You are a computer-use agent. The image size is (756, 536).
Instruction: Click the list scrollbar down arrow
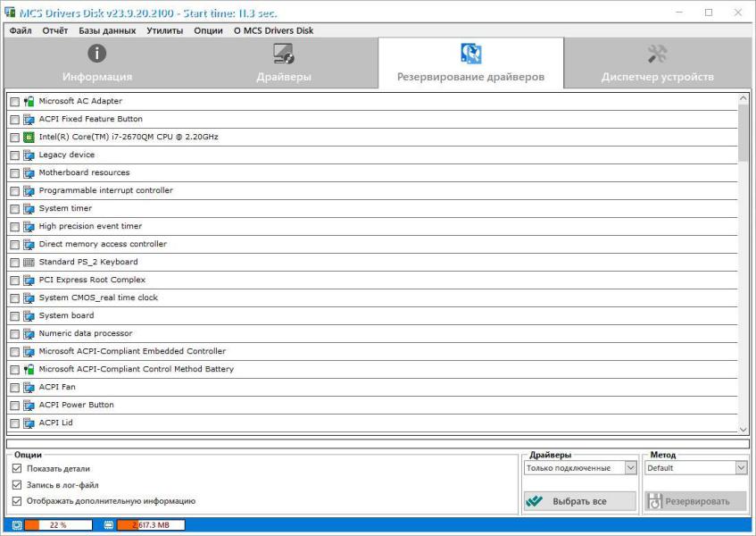743,429
